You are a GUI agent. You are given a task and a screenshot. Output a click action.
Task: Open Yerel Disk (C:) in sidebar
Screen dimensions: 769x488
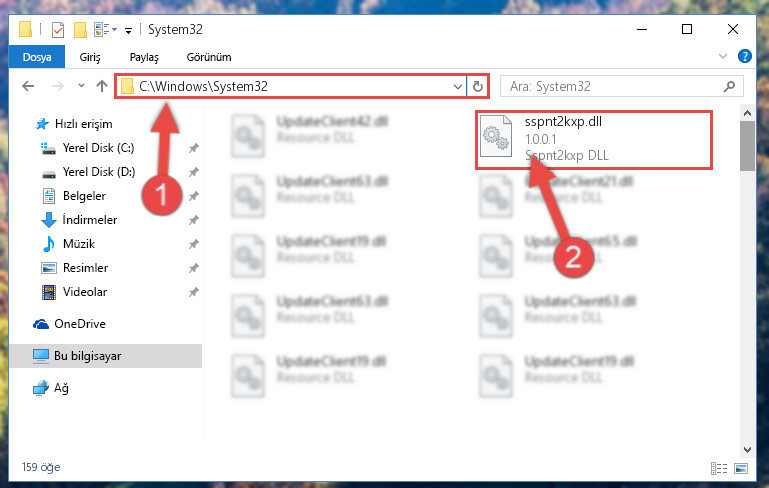tap(98, 148)
